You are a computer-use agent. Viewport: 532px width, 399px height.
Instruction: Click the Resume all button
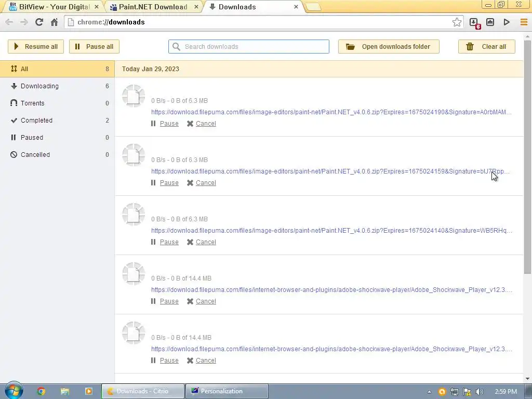(36, 46)
